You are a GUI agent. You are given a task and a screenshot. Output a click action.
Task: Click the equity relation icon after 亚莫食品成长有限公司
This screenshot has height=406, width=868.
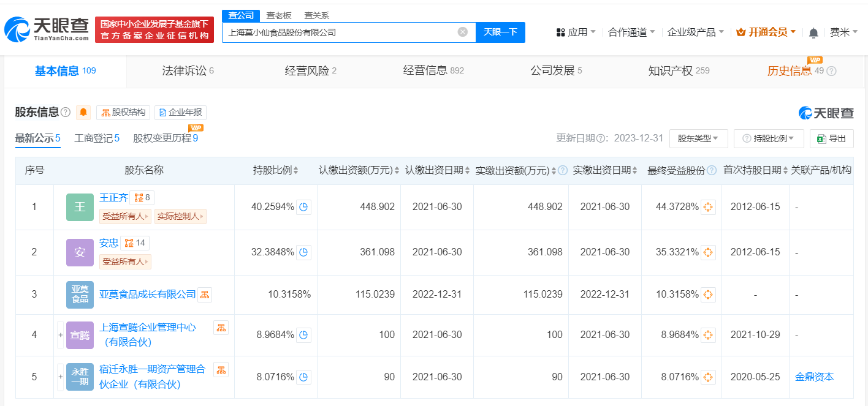pos(204,295)
